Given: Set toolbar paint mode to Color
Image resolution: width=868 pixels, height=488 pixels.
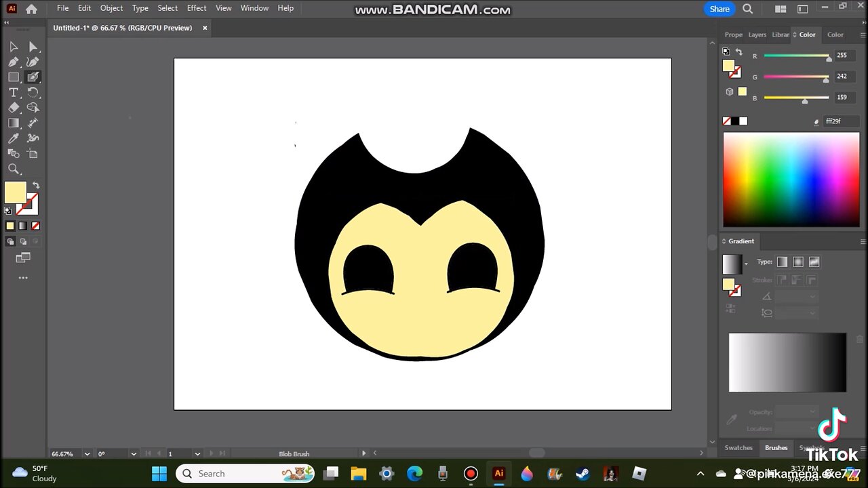Looking at the screenshot, I should coord(10,226).
